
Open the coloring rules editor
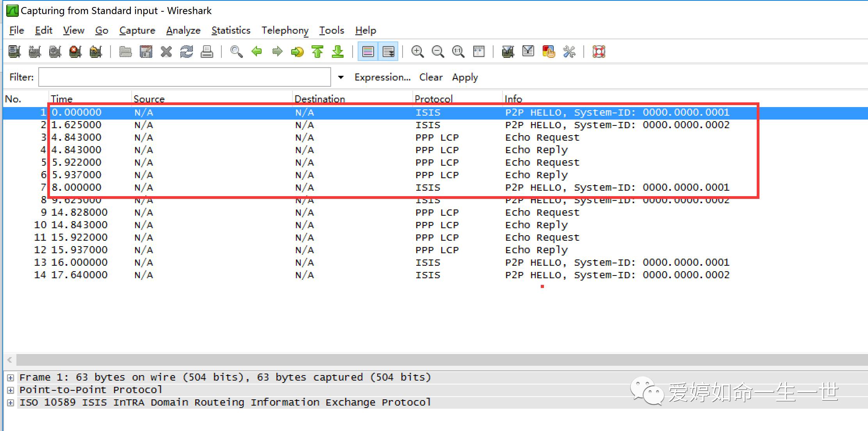(549, 52)
